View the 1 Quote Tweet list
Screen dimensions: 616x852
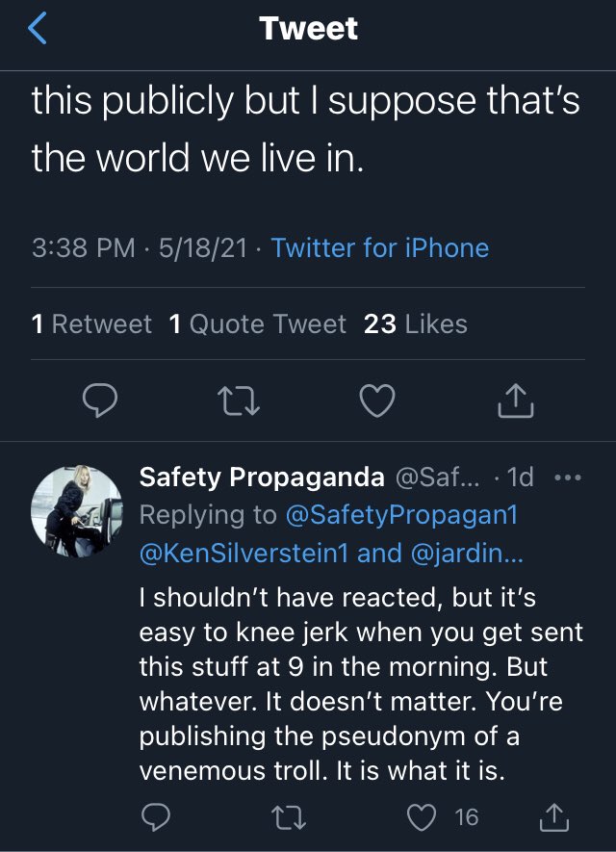point(257,324)
